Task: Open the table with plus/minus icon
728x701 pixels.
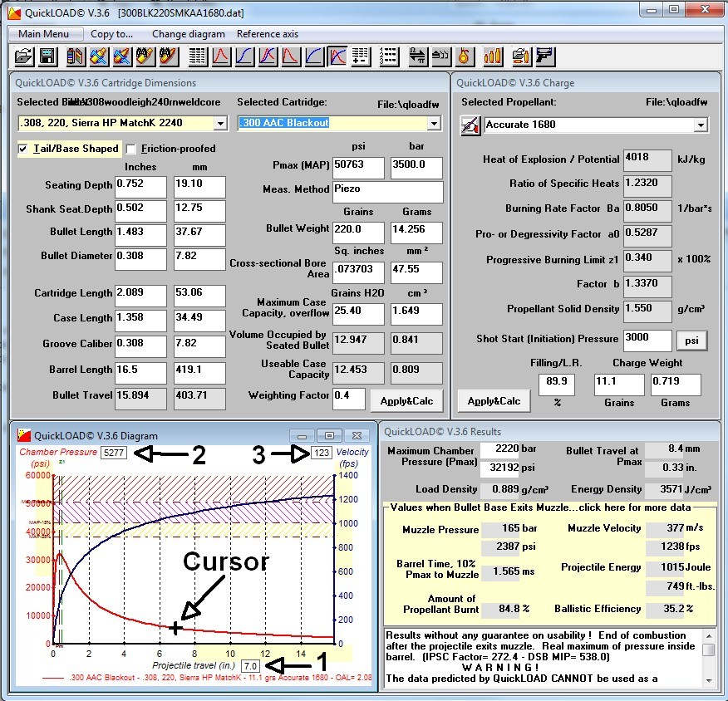Action: [x=361, y=56]
